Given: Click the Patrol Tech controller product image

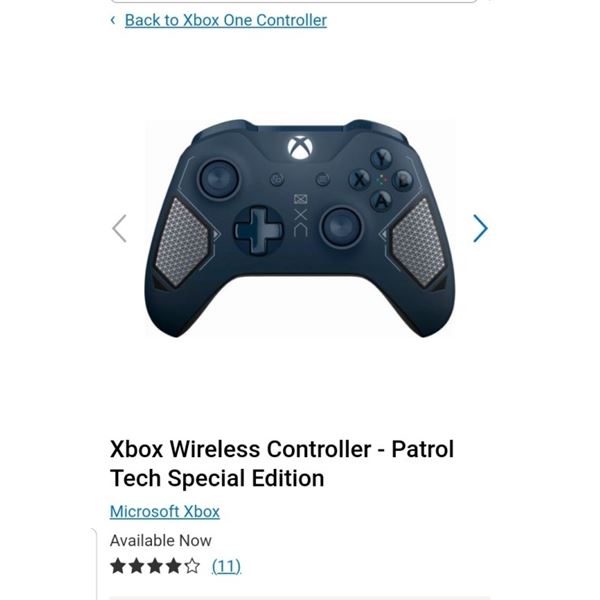Looking at the screenshot, I should coord(300,228).
